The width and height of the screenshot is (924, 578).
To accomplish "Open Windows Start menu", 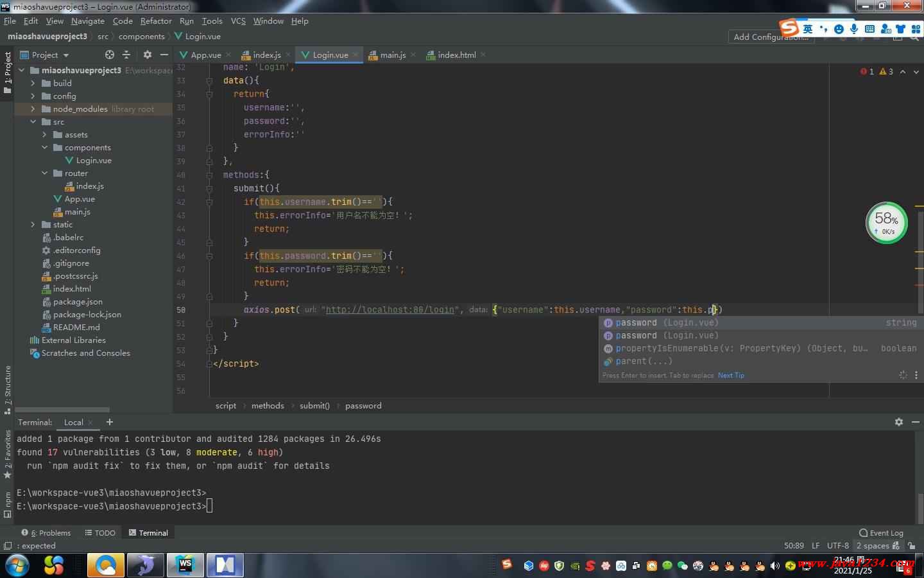I will click(x=17, y=565).
